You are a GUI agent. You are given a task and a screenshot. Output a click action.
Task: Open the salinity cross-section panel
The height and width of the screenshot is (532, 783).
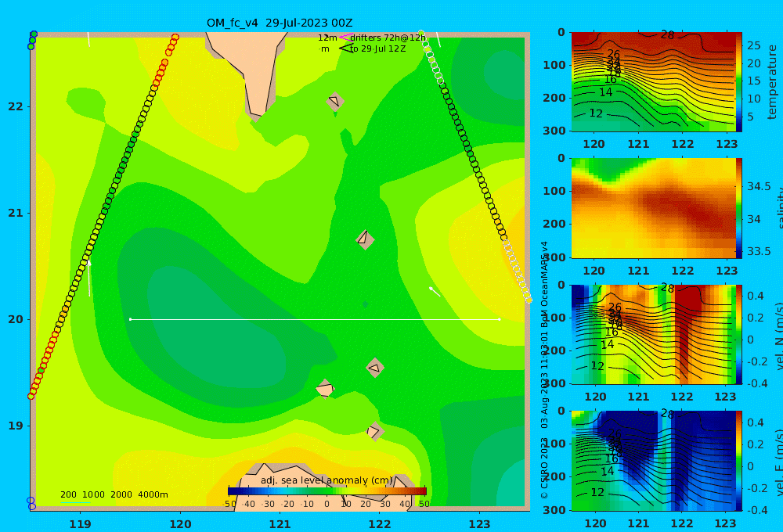click(x=653, y=208)
